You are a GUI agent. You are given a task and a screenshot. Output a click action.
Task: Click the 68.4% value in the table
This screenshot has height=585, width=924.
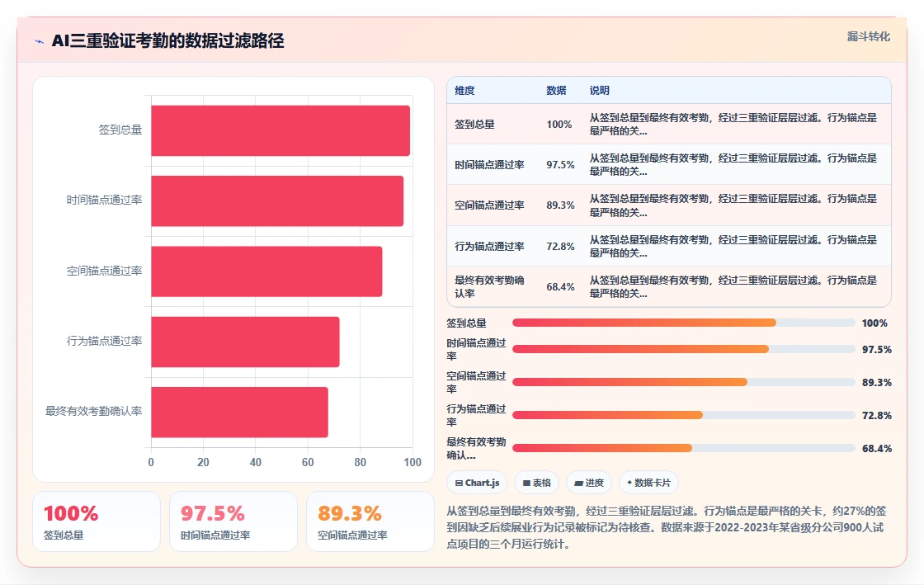coord(560,287)
